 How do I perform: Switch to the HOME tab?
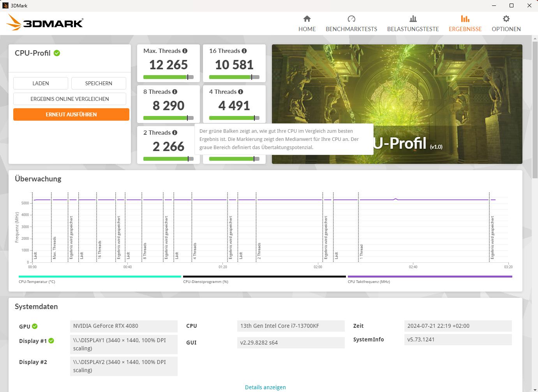[307, 23]
